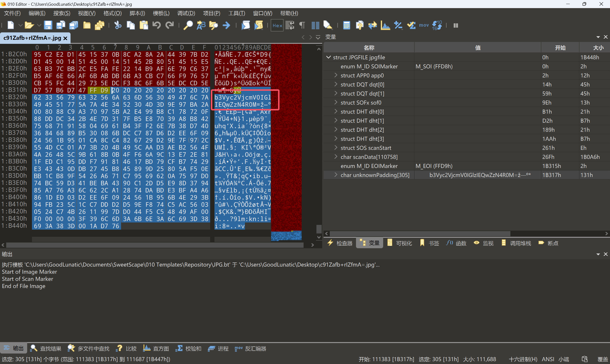Click the mini-map file overview strip

point(286,142)
